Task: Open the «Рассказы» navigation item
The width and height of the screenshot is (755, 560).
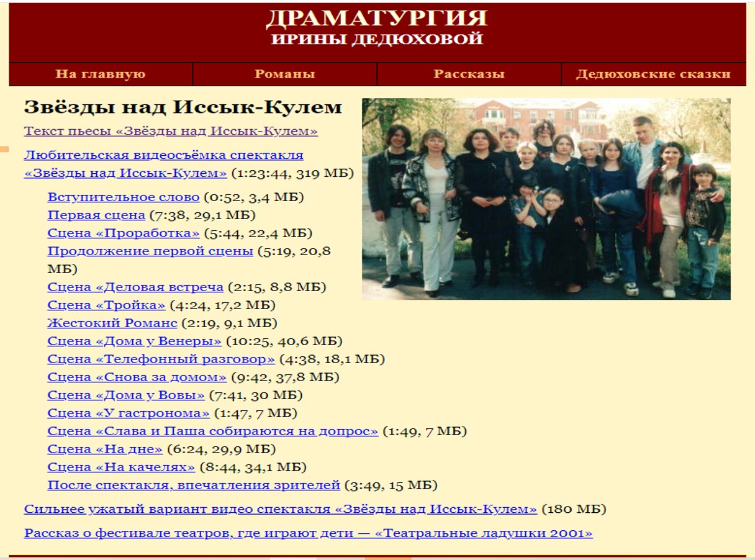Action: click(469, 74)
